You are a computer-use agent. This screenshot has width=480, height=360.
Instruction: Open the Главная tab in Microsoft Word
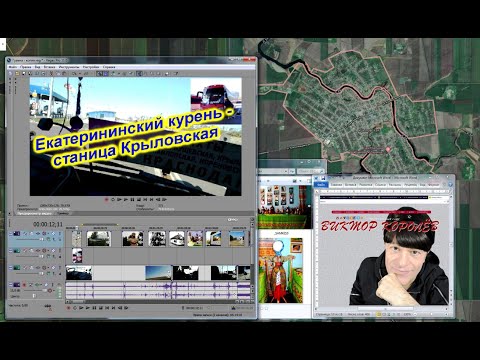click(x=337, y=185)
